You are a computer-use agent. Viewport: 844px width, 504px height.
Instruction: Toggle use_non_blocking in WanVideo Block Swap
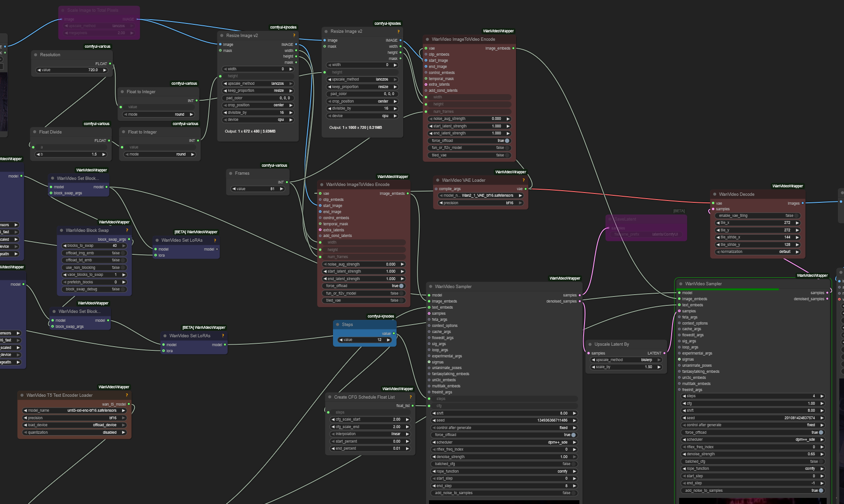click(x=94, y=267)
